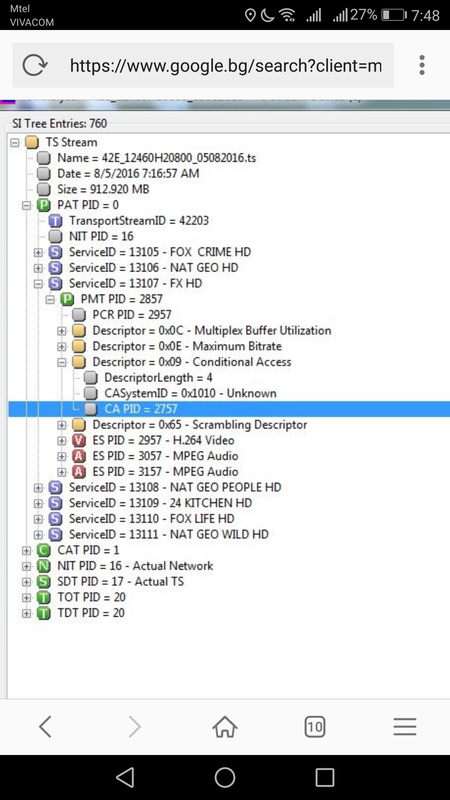Click the green S icon of SDT PID 17

click(43, 582)
